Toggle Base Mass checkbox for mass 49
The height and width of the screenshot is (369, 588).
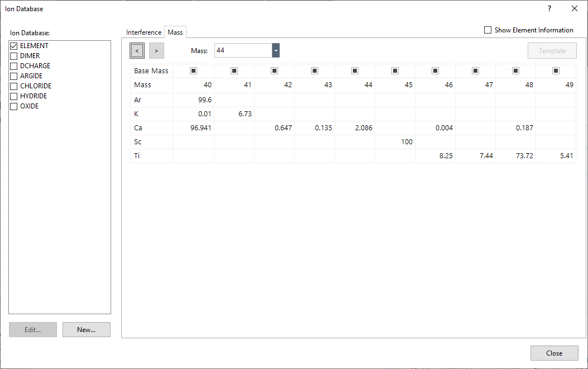(x=556, y=70)
